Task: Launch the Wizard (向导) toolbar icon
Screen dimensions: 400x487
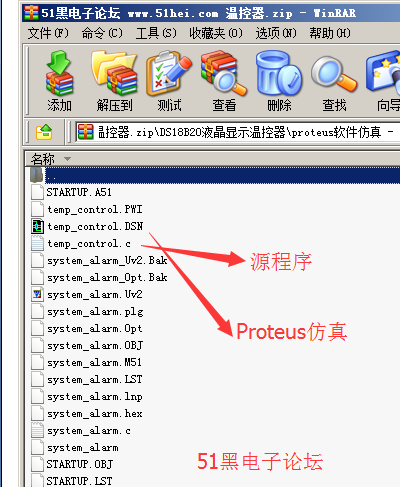Action: tap(385, 81)
